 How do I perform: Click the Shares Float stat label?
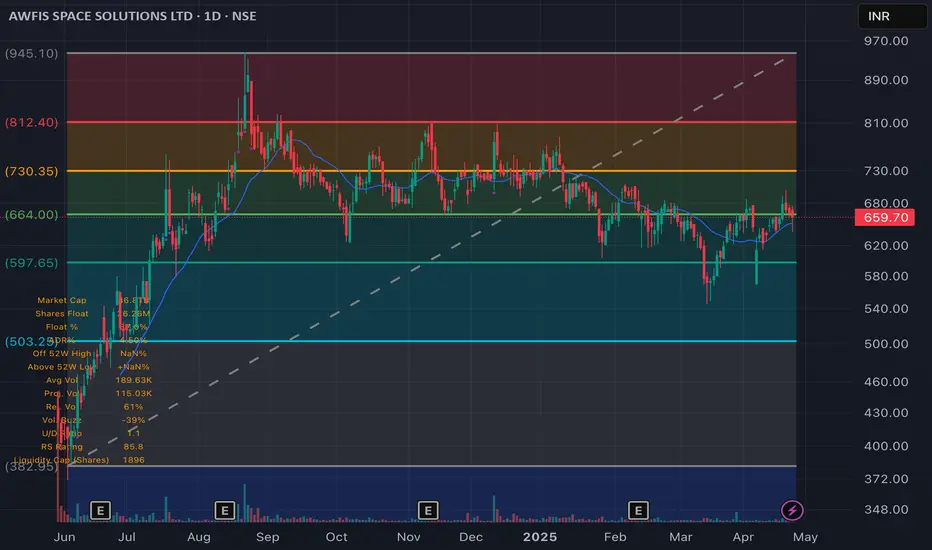(62, 313)
